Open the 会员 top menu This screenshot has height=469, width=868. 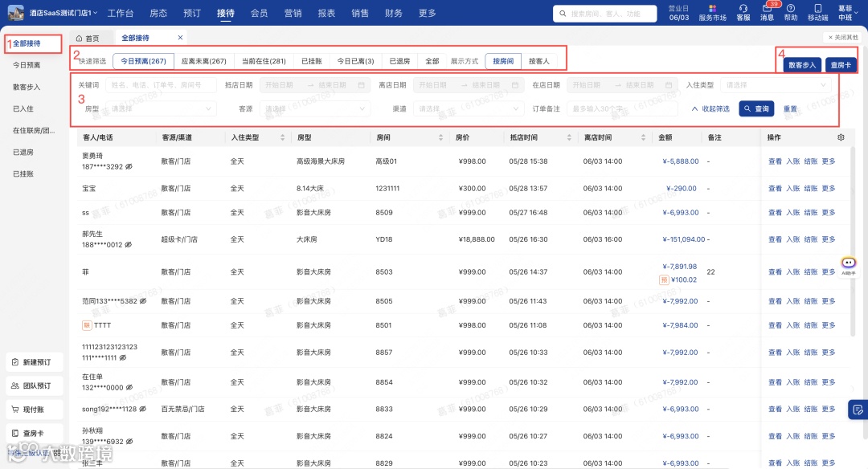(x=259, y=13)
